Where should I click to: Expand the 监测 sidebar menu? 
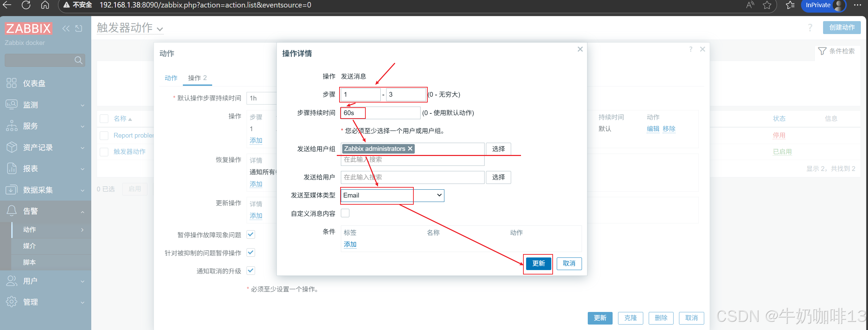coord(82,105)
